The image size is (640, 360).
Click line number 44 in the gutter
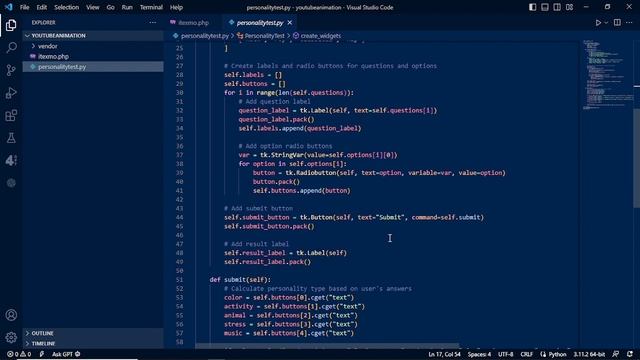point(179,218)
